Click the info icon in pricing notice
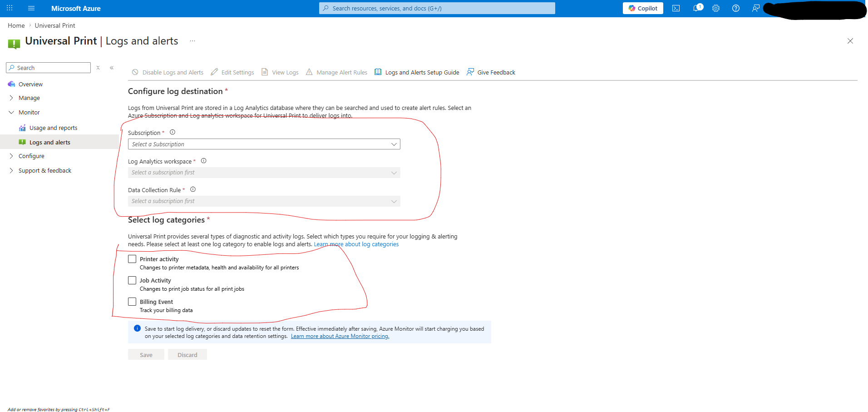868x412 pixels. tap(137, 328)
